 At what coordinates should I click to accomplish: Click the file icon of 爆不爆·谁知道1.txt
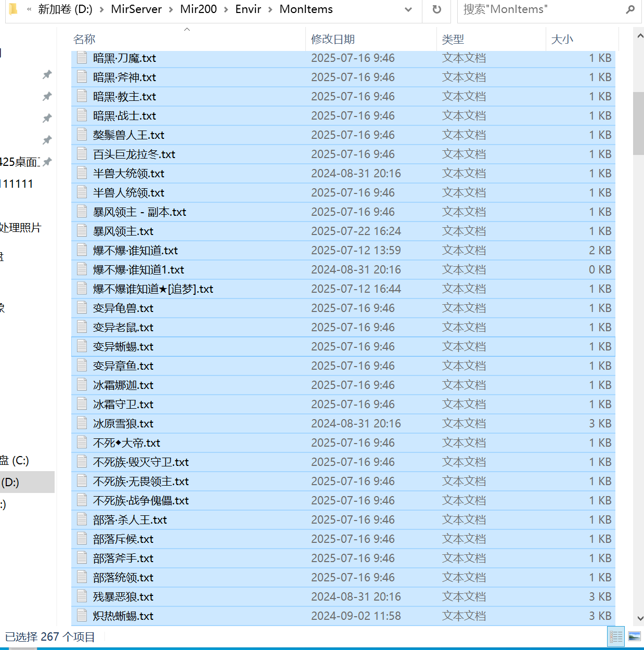point(82,269)
